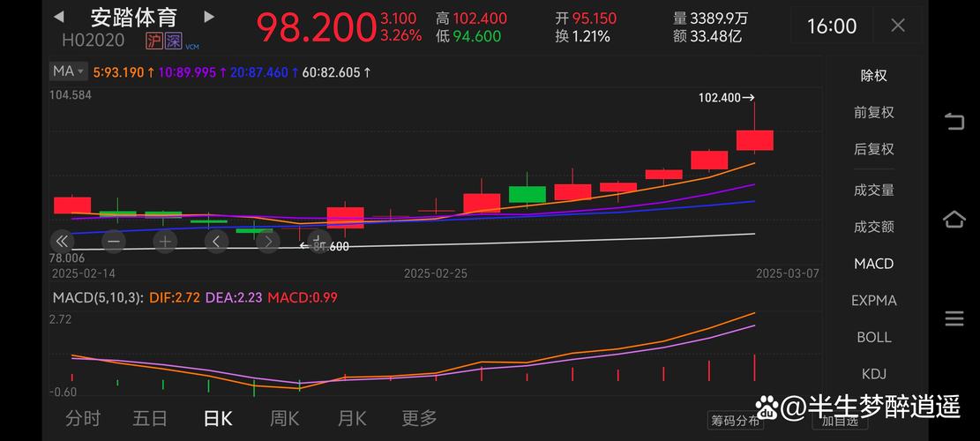Switch to the 月K monthly candlestick tab
Image resolution: width=980 pixels, height=441 pixels.
coord(352,419)
